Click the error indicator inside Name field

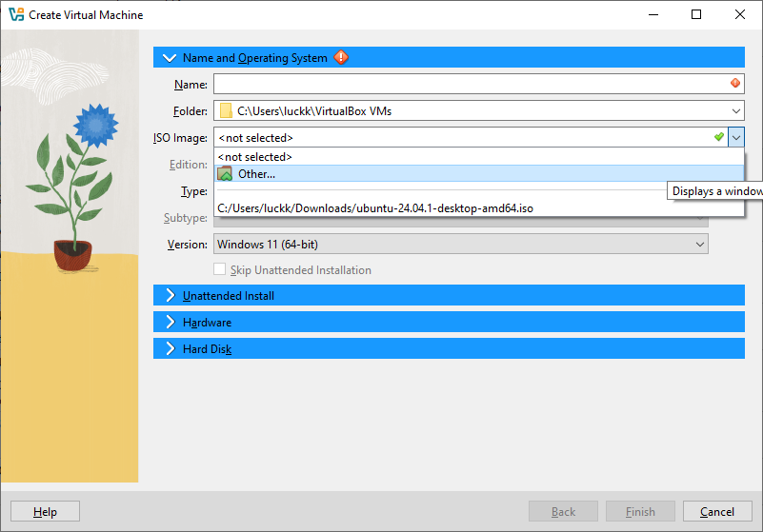(734, 84)
